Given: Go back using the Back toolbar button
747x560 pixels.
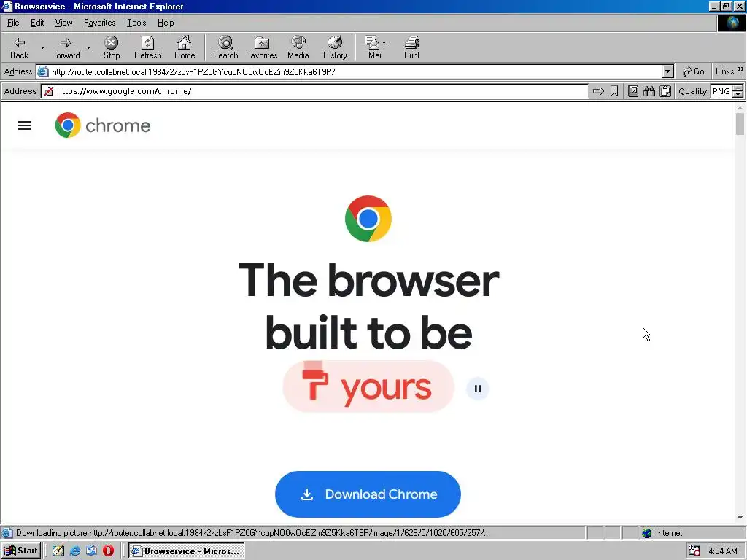Looking at the screenshot, I should (x=19, y=47).
